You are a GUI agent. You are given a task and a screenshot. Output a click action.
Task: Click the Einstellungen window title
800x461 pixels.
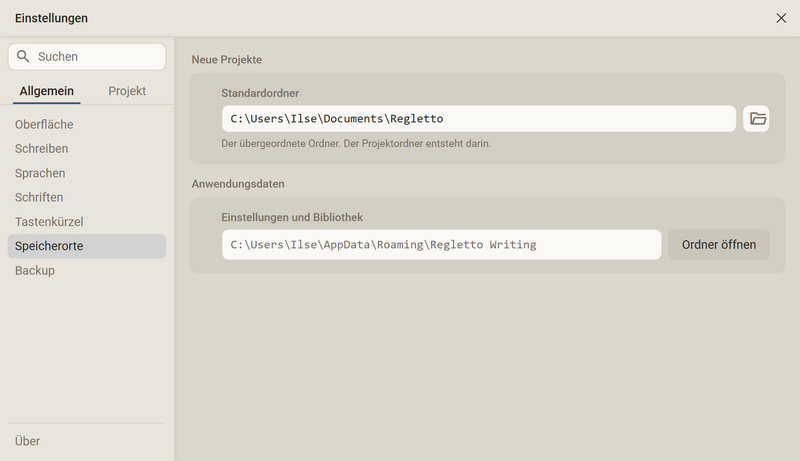tap(51, 18)
